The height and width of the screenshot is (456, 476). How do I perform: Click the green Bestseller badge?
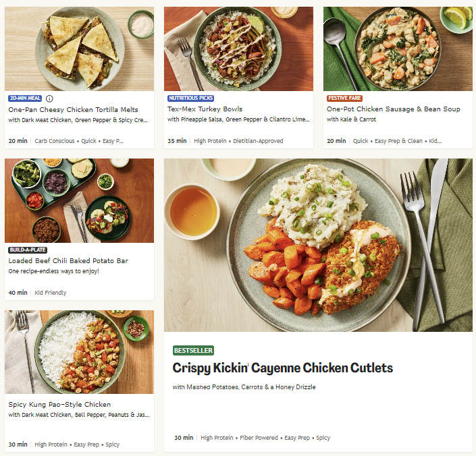pyautogui.click(x=193, y=351)
